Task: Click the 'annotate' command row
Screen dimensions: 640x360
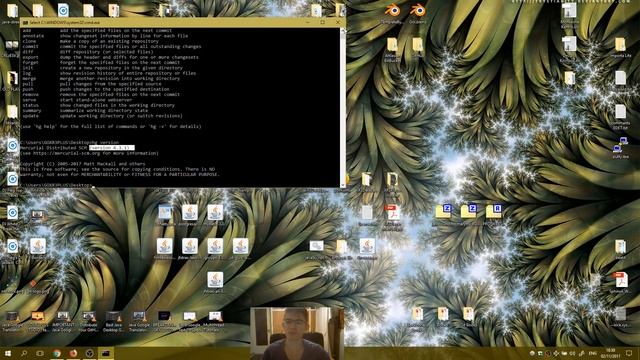Action: (105, 36)
